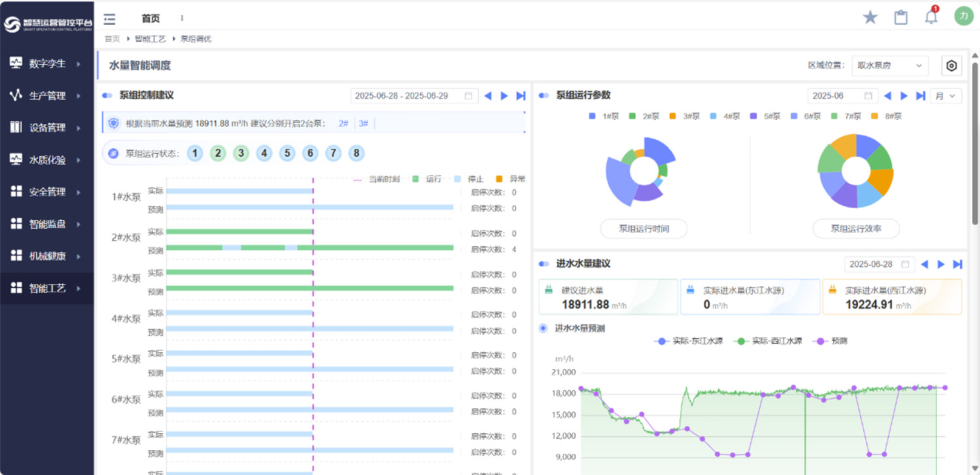Toggle the 停止 light-blue legend swatch
The height and width of the screenshot is (475, 980).
point(457,179)
